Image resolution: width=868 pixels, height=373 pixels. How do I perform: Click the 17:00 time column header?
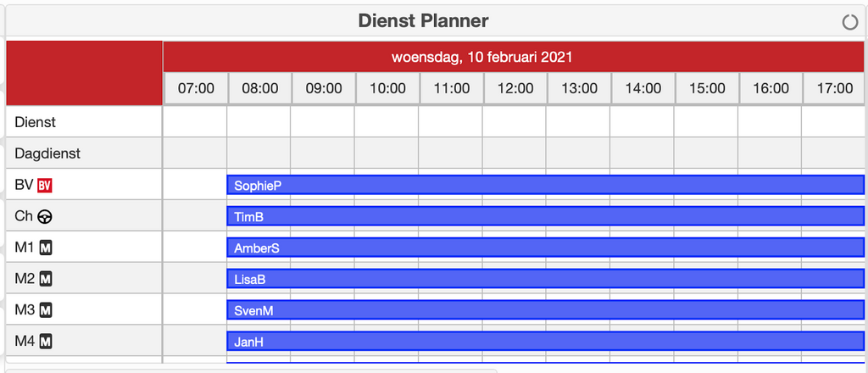tap(834, 88)
